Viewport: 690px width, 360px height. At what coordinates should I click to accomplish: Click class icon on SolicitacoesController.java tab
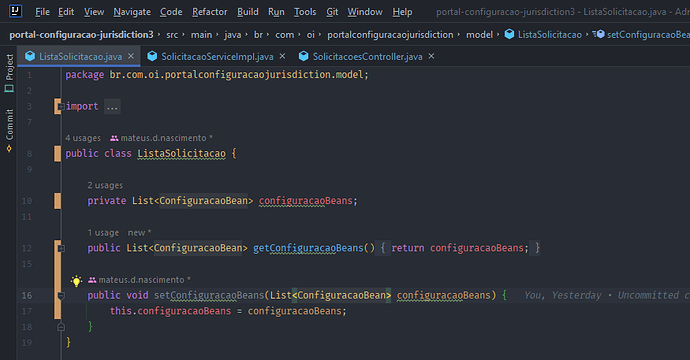304,56
